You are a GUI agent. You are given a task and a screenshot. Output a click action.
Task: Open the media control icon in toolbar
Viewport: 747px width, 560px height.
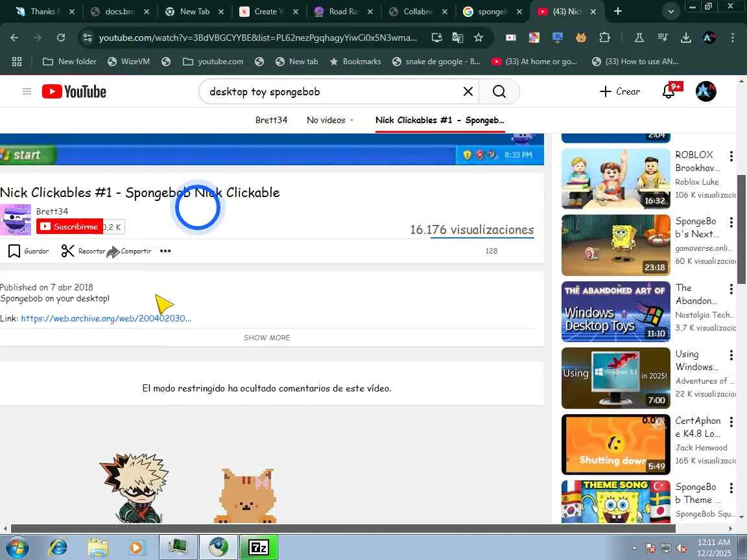662,37
